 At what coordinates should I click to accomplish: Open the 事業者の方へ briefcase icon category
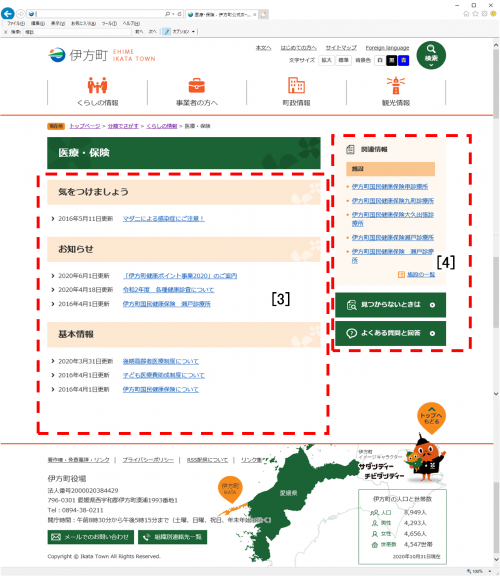[x=197, y=92]
